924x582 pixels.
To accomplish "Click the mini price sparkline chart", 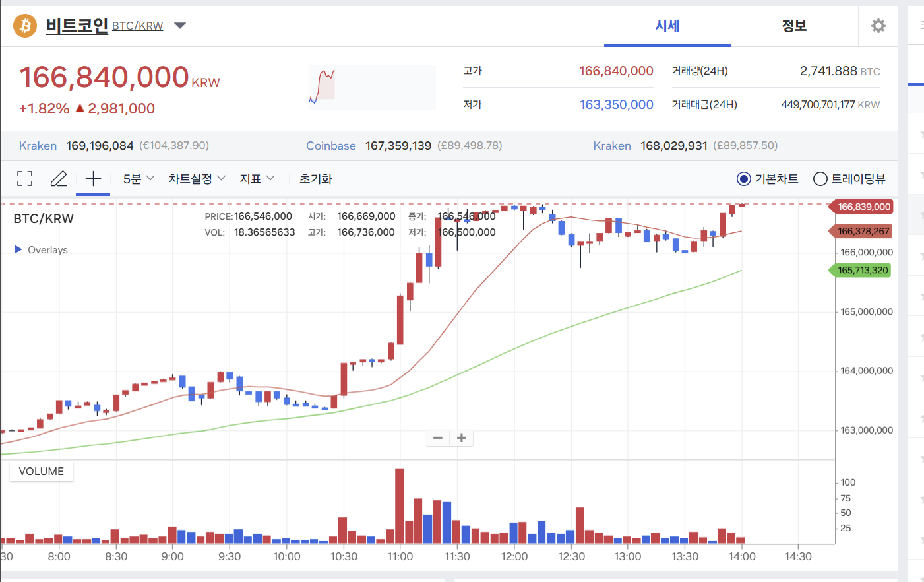I will [372, 87].
